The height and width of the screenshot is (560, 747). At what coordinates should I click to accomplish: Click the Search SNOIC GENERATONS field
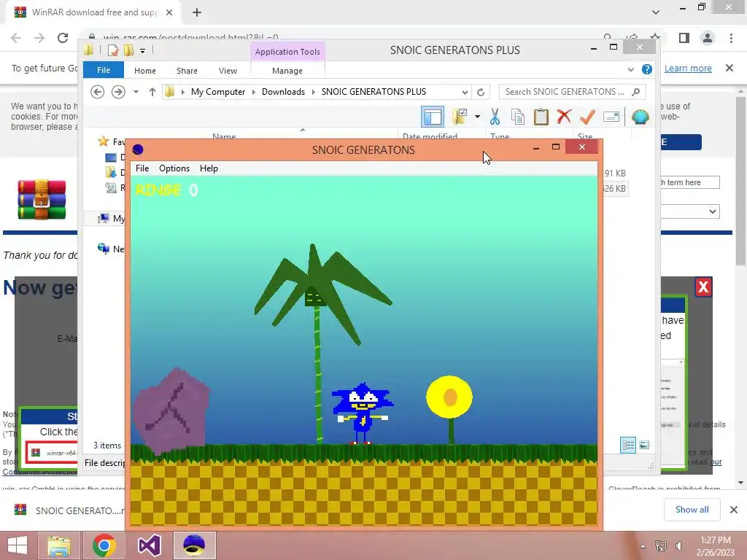[x=572, y=91]
